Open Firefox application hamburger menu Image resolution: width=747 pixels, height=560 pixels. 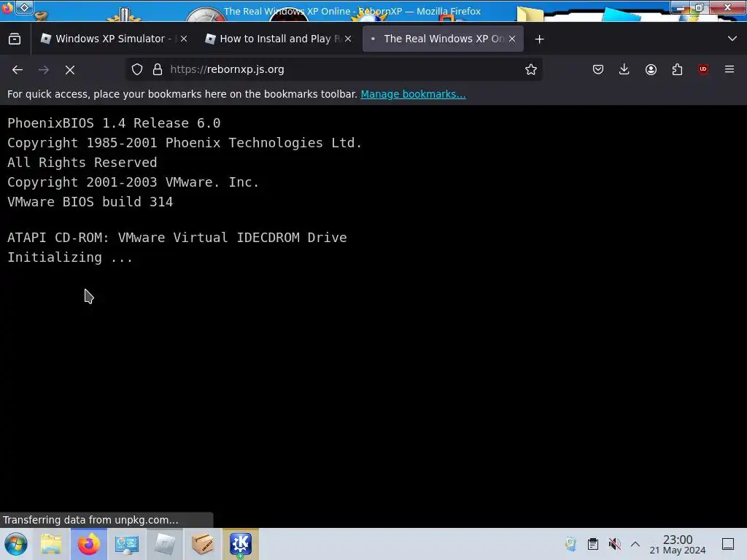tap(729, 69)
